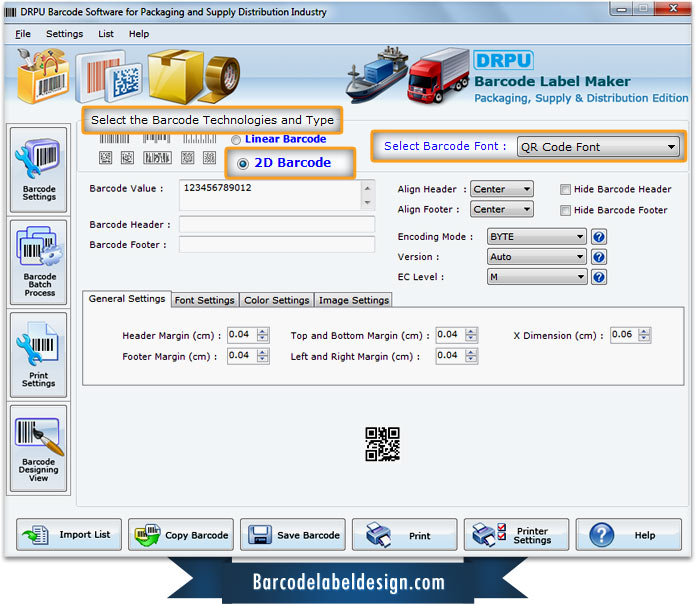Screen dimensions: 696x604
Task: Select 2D Barcode radio button
Action: point(243,164)
